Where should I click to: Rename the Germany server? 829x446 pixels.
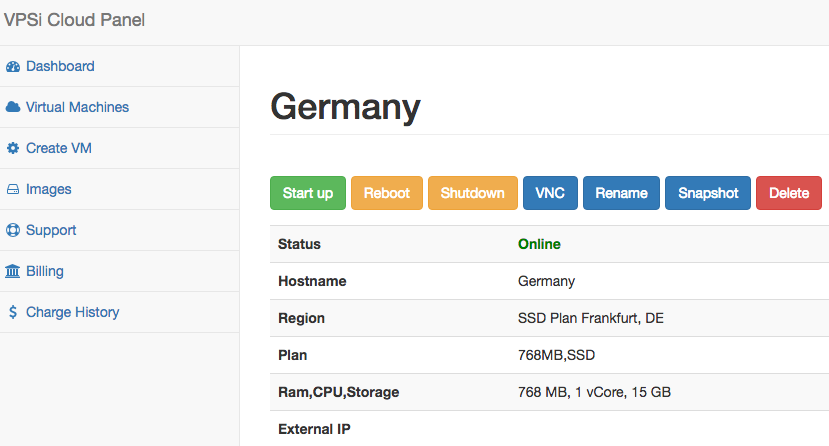pyautogui.click(x=621, y=193)
